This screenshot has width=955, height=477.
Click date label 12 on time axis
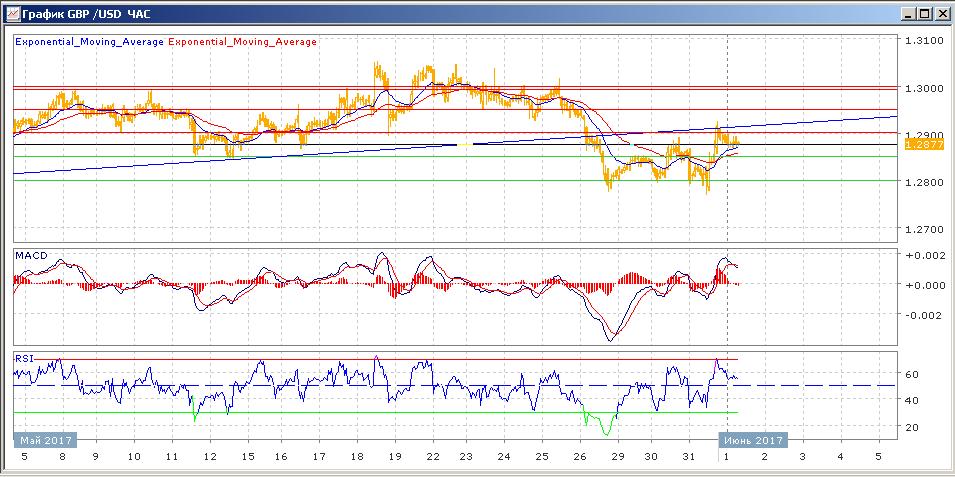pyautogui.click(x=210, y=456)
